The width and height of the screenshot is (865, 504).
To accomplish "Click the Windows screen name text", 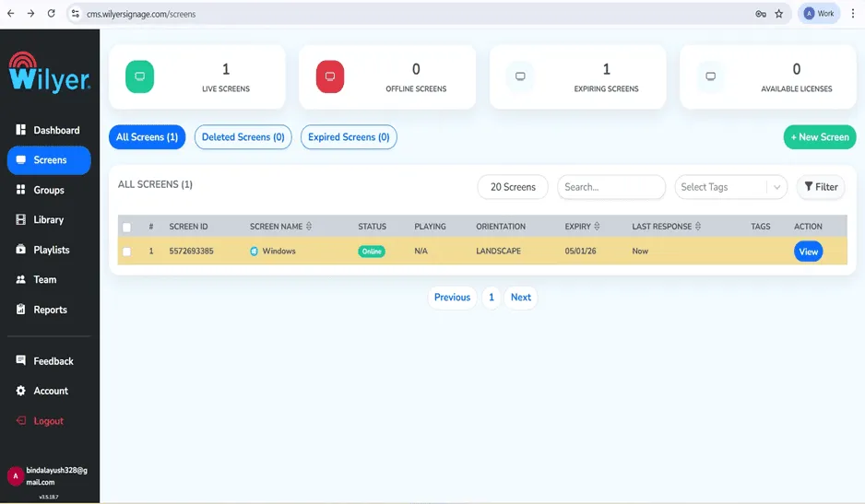I will (278, 251).
